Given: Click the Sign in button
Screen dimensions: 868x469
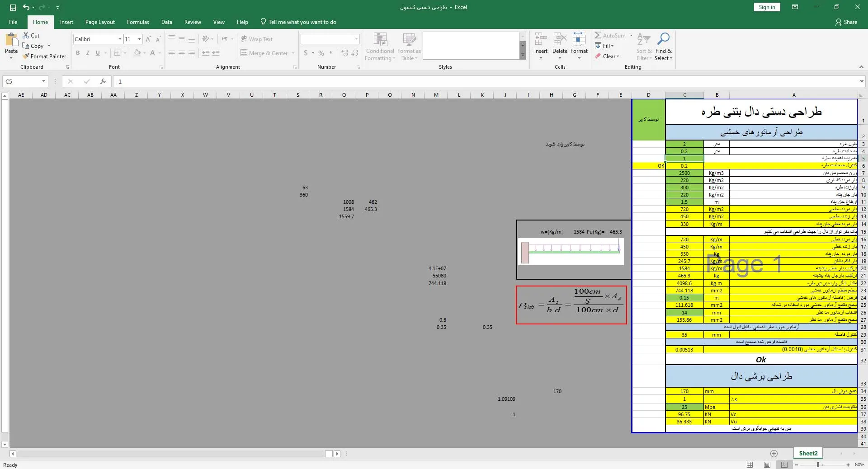Looking at the screenshot, I should pyautogui.click(x=767, y=7).
